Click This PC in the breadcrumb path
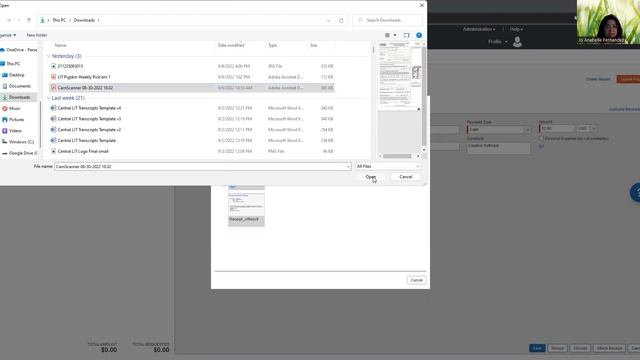 coord(59,20)
